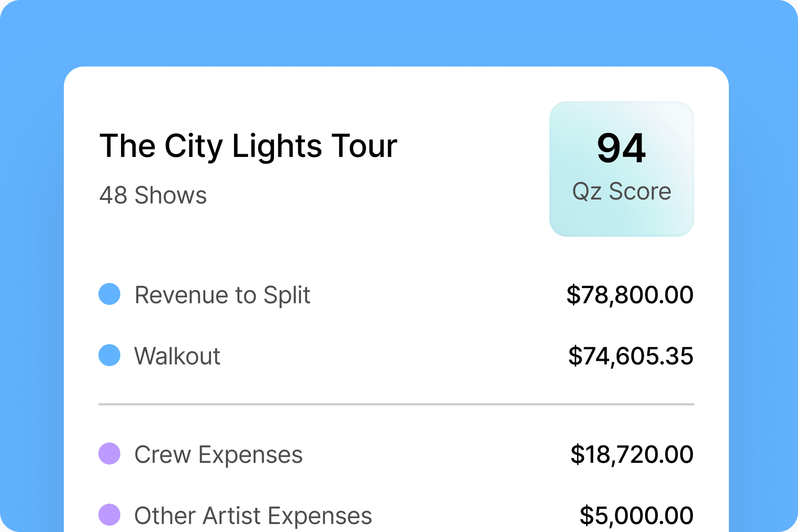Click the $78,800.00 revenue amount
Viewport: 798px width, 532px height.
(630, 295)
